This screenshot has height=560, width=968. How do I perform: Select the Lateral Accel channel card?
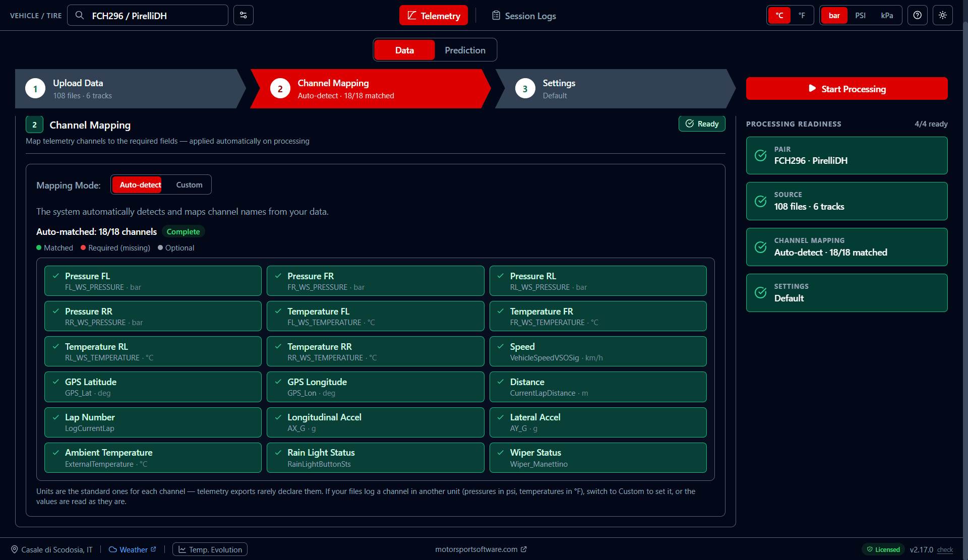(x=598, y=422)
